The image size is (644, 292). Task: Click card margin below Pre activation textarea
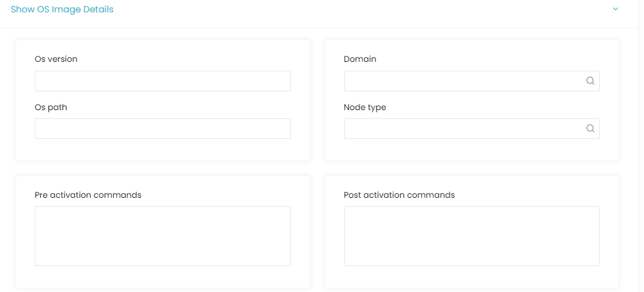pyautogui.click(x=163, y=277)
